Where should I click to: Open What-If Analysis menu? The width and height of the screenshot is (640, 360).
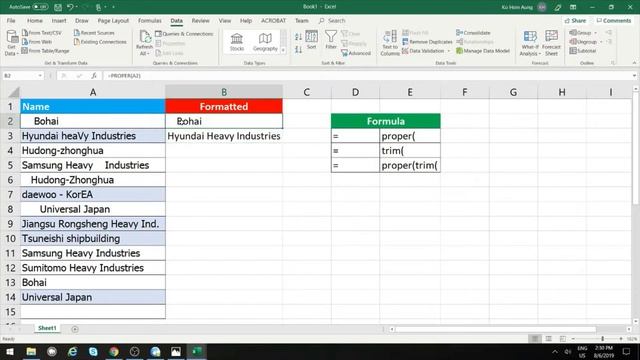pos(530,42)
